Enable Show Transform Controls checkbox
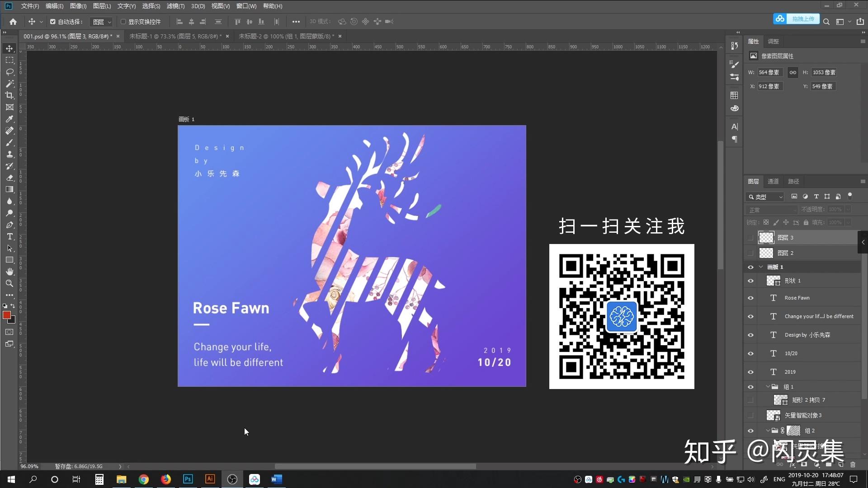This screenshot has width=868, height=488. coord(123,21)
